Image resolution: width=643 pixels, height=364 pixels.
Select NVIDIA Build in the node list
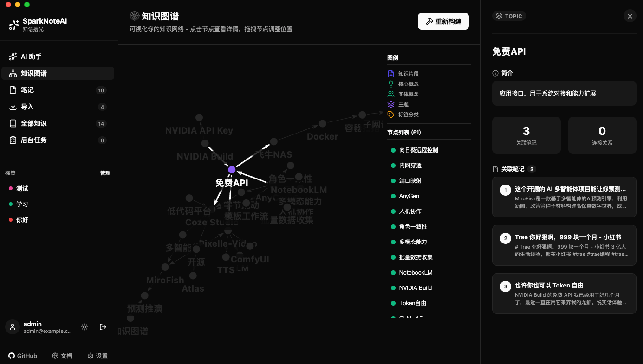coord(415,288)
